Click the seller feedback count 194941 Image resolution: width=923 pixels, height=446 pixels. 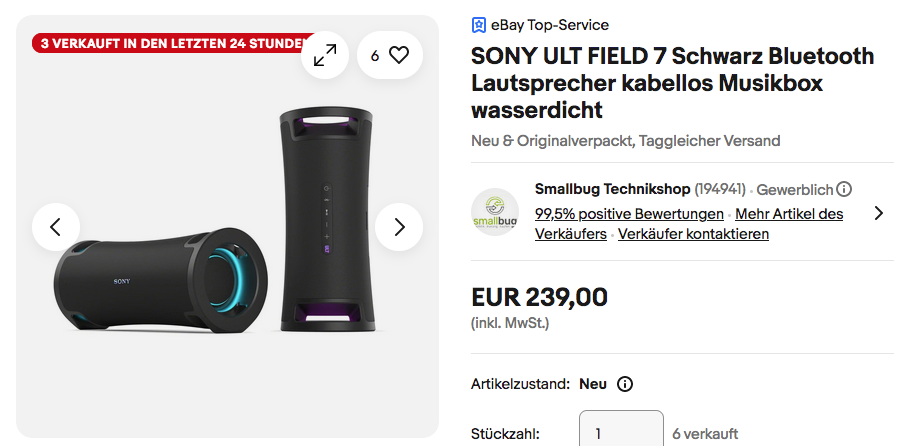[x=720, y=189]
